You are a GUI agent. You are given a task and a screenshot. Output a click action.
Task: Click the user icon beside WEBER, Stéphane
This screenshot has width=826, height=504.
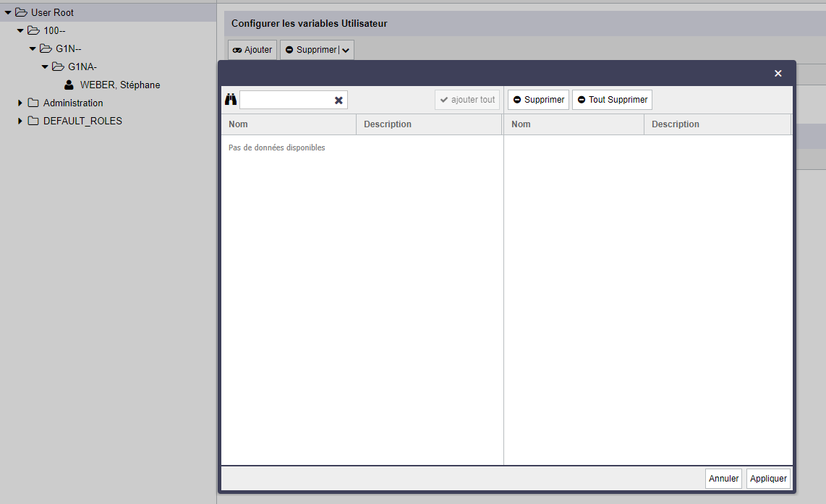click(69, 85)
